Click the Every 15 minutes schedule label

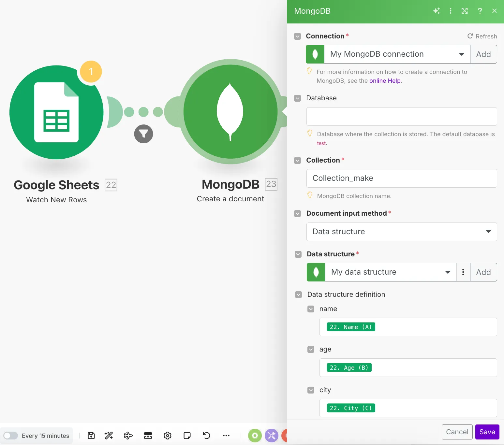(45, 436)
